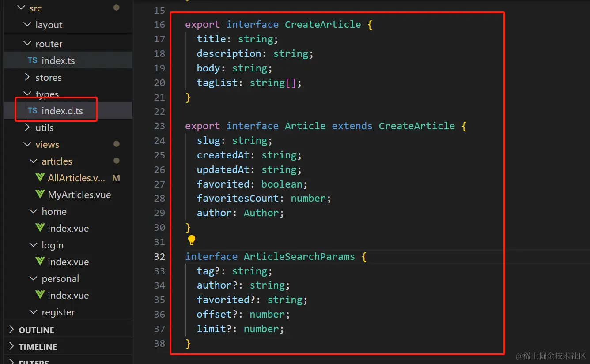The height and width of the screenshot is (364, 590).
Task: Click 'tagList' property on line 20
Action: pos(217,83)
